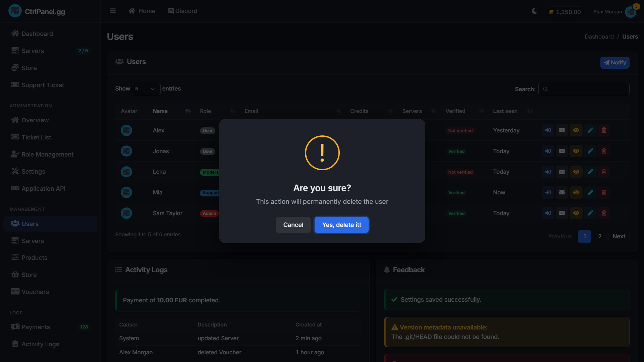Go to page 2 of users
The width and height of the screenshot is (644, 362).
pos(600,237)
